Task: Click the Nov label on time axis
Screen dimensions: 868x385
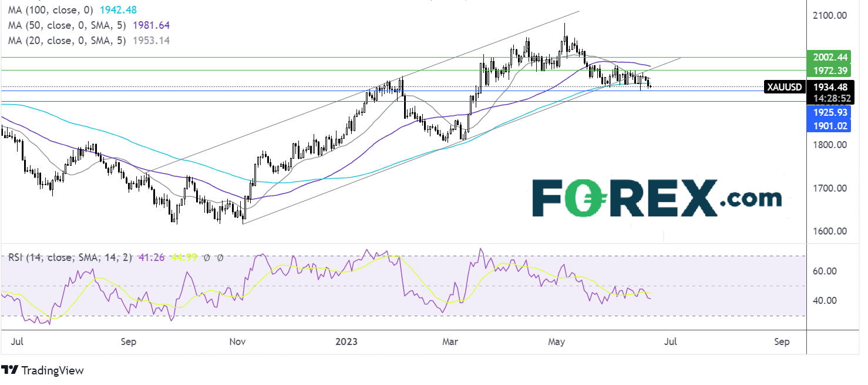Action: [x=237, y=342]
